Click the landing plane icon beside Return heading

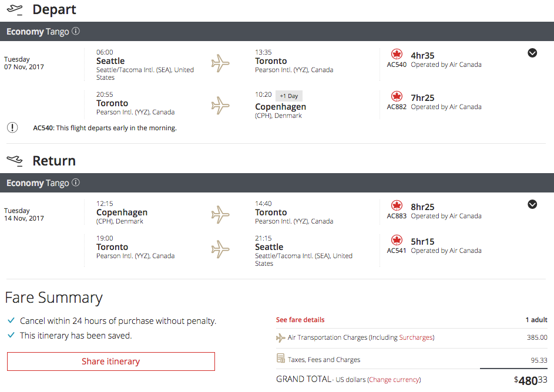click(x=14, y=160)
